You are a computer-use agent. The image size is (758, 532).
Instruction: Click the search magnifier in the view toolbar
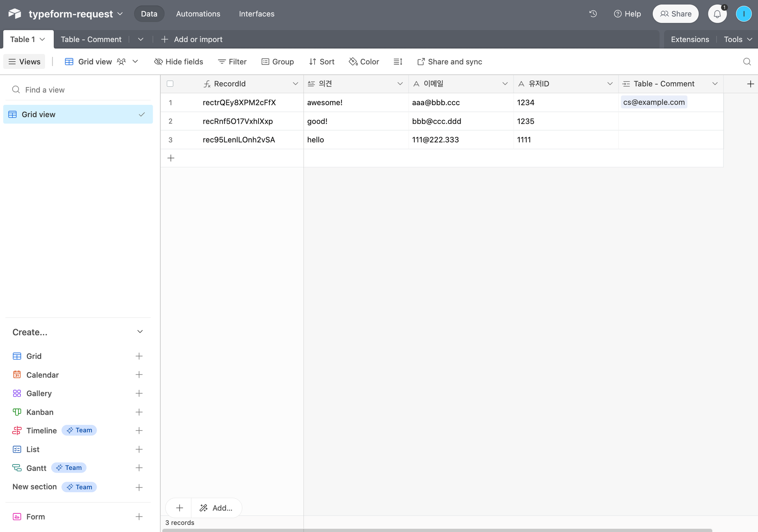click(747, 62)
